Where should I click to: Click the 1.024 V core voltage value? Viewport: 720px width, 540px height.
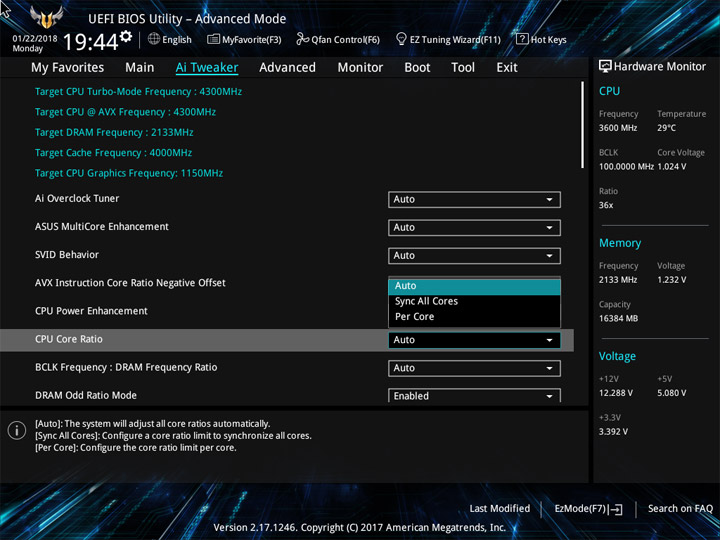click(x=672, y=167)
